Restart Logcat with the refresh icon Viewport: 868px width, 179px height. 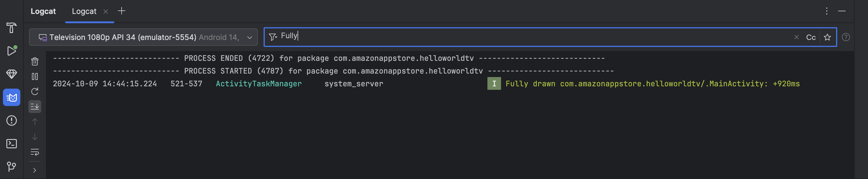35,92
